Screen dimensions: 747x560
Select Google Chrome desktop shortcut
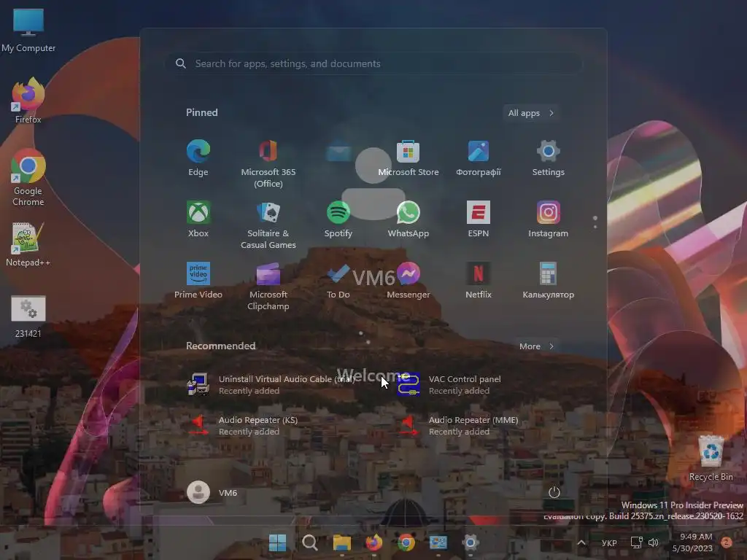(x=28, y=177)
